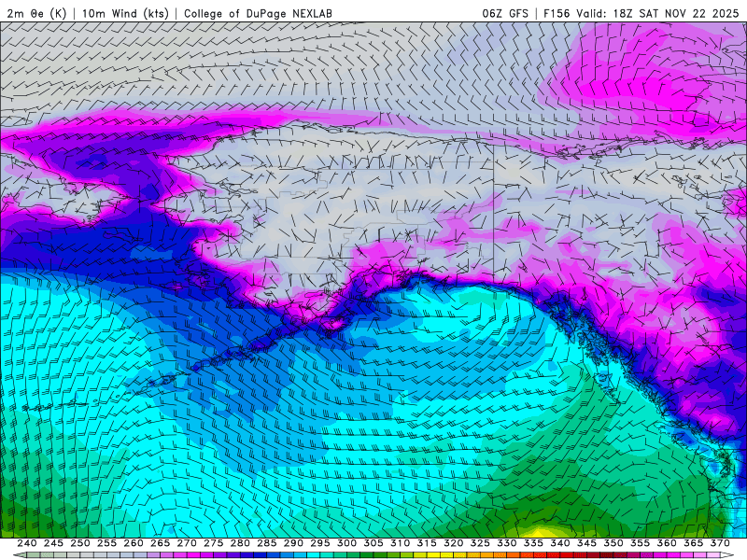Click the 285 value on the color scale
The image size is (747, 560).
tap(267, 543)
